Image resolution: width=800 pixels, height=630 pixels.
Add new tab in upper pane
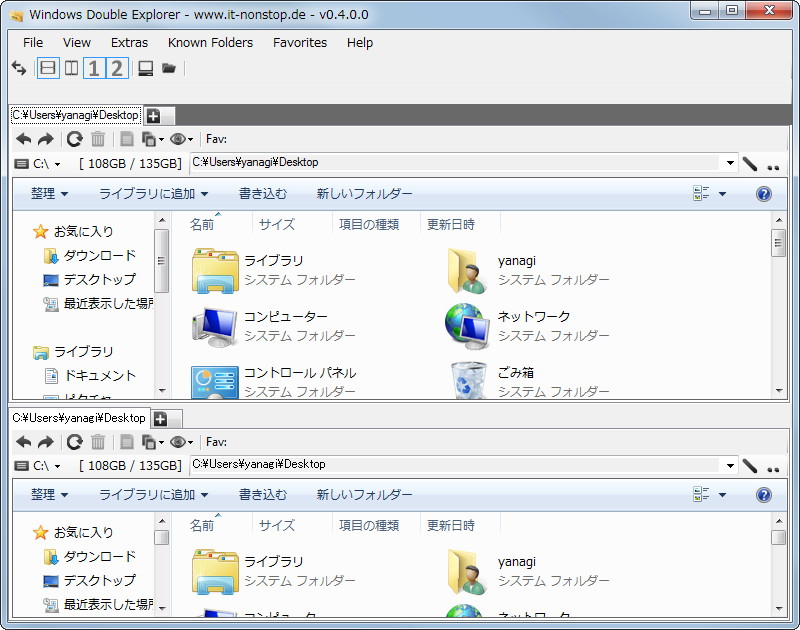coord(153,116)
